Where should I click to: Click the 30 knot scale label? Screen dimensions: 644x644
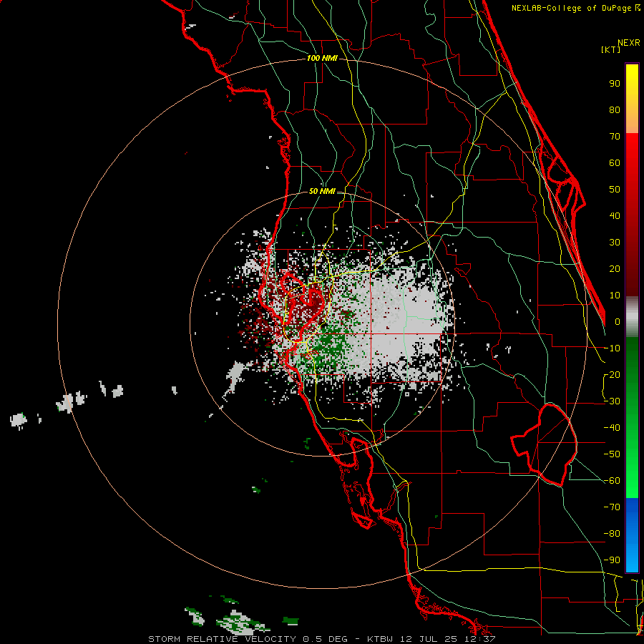(x=615, y=243)
